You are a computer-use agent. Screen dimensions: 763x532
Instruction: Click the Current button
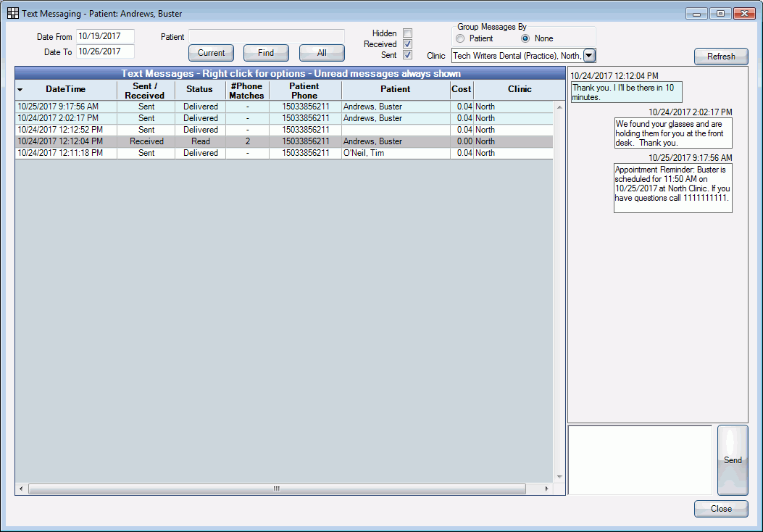tap(211, 53)
